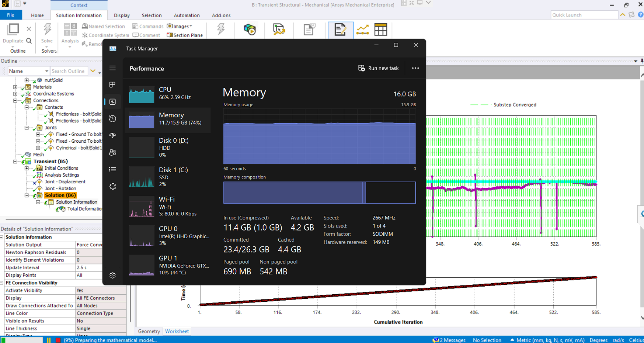Expand the Coordinate Systems tree node
The image size is (644, 343).
tap(15, 94)
